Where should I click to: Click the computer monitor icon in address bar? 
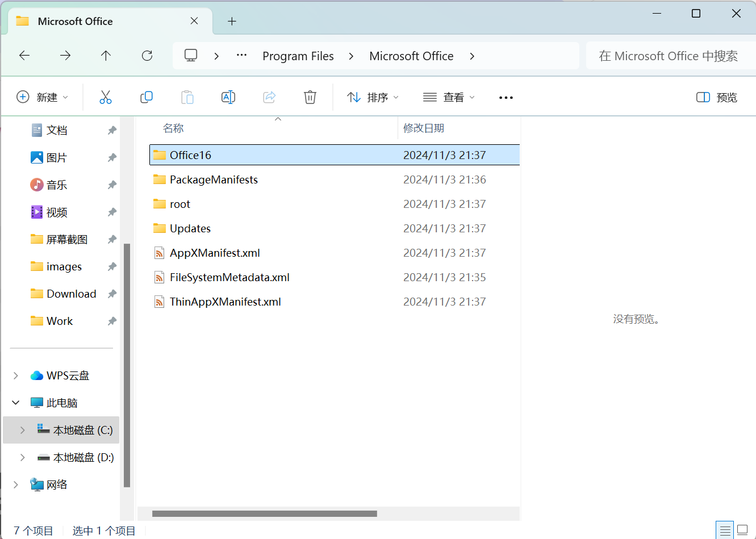point(191,56)
